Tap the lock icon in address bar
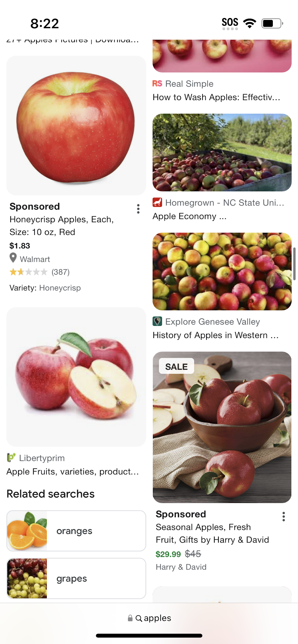298x644 pixels. click(x=130, y=618)
